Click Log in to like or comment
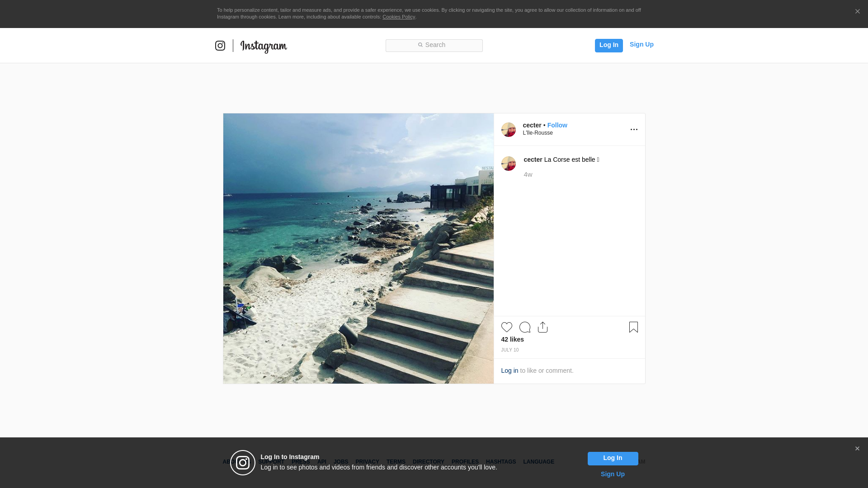Viewport: 868px width, 488px height. 509,371
